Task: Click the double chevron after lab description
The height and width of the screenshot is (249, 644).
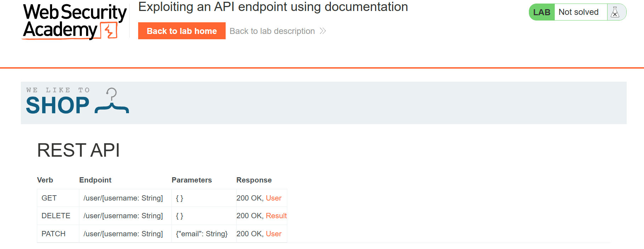Action: [x=323, y=31]
